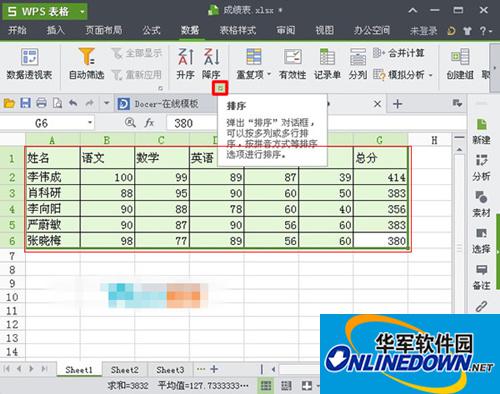
Task: Open 有效性 data validation
Action: coord(292,64)
